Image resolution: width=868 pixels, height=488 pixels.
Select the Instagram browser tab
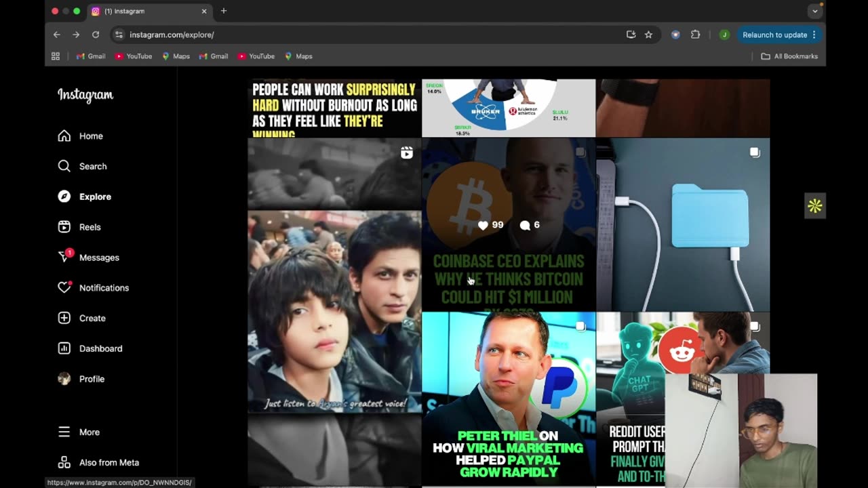[149, 12]
